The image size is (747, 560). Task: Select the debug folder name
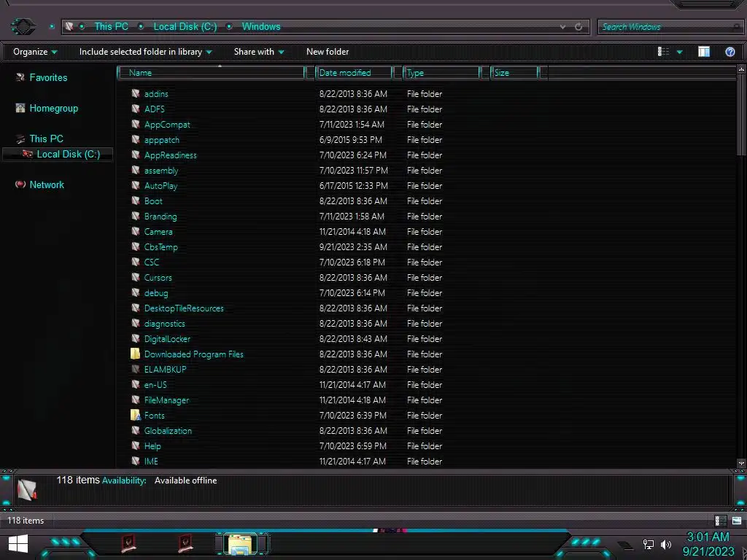(156, 293)
